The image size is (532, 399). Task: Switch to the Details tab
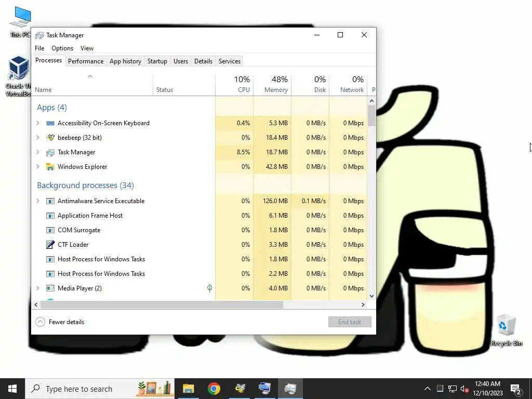point(204,61)
